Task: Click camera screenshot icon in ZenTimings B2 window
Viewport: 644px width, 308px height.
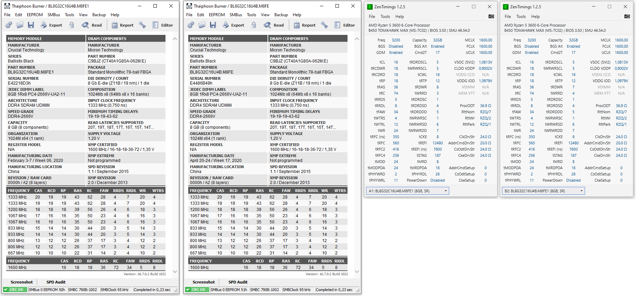Action: tap(627, 16)
